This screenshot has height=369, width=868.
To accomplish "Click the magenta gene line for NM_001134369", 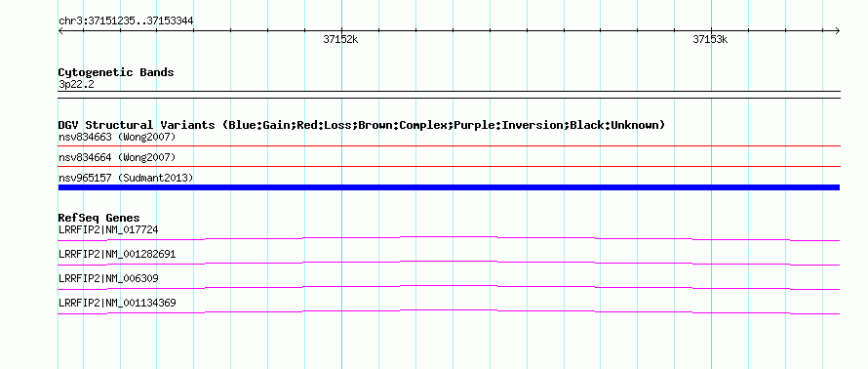I will [449, 311].
